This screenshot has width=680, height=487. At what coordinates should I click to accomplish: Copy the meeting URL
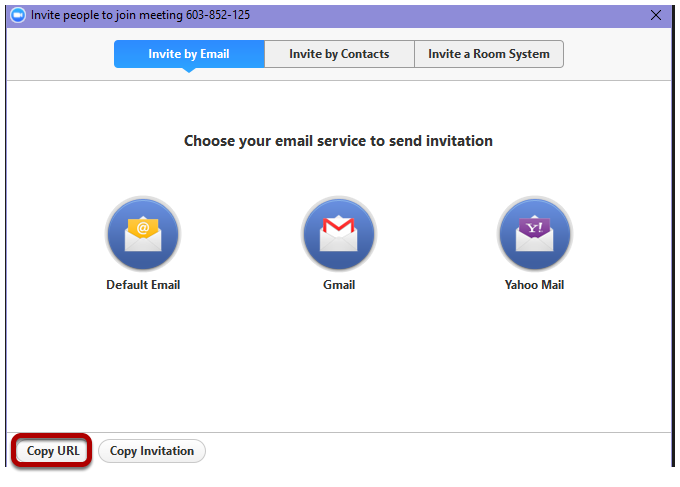tap(53, 451)
